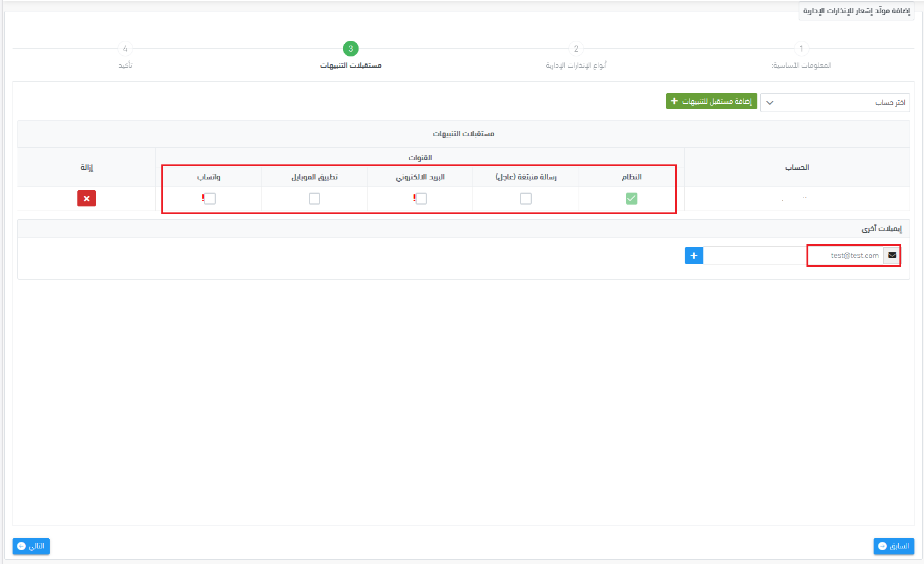Enable the رسالة منبثقة (عاجل) checkbox
This screenshot has height=564, width=924.
[x=526, y=199]
